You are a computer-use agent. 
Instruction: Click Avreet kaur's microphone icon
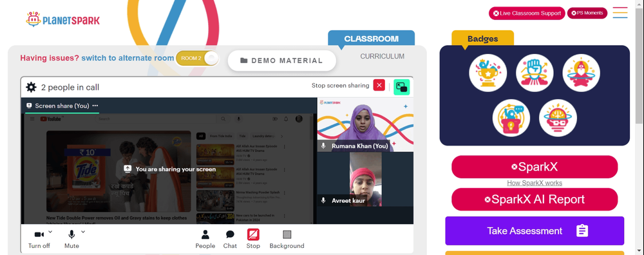pos(324,200)
